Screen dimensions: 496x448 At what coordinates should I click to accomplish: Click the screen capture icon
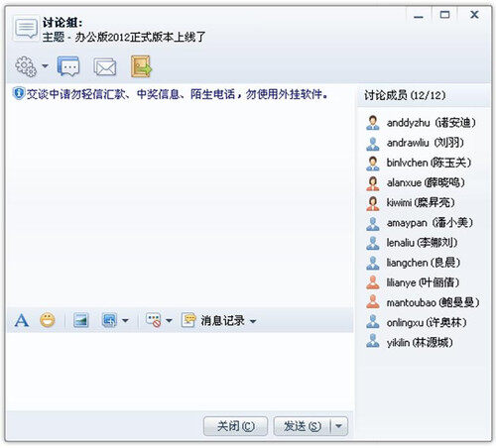pyautogui.click(x=109, y=320)
